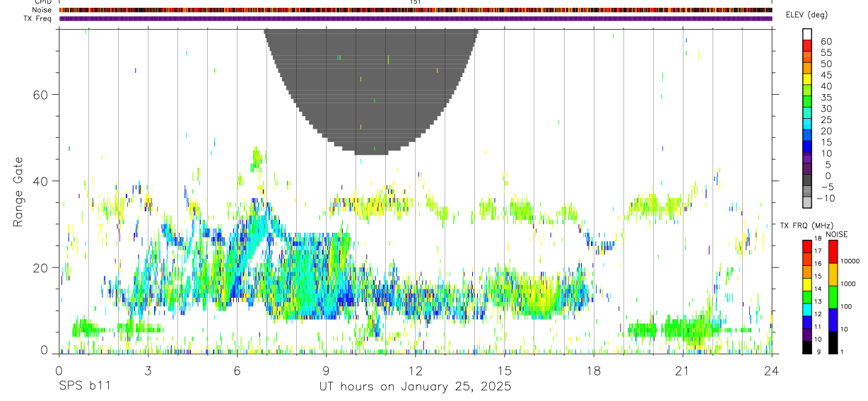This screenshot has width=868, height=401.
Task: Click the '45' value on ELEV legend
Action: tap(826, 75)
